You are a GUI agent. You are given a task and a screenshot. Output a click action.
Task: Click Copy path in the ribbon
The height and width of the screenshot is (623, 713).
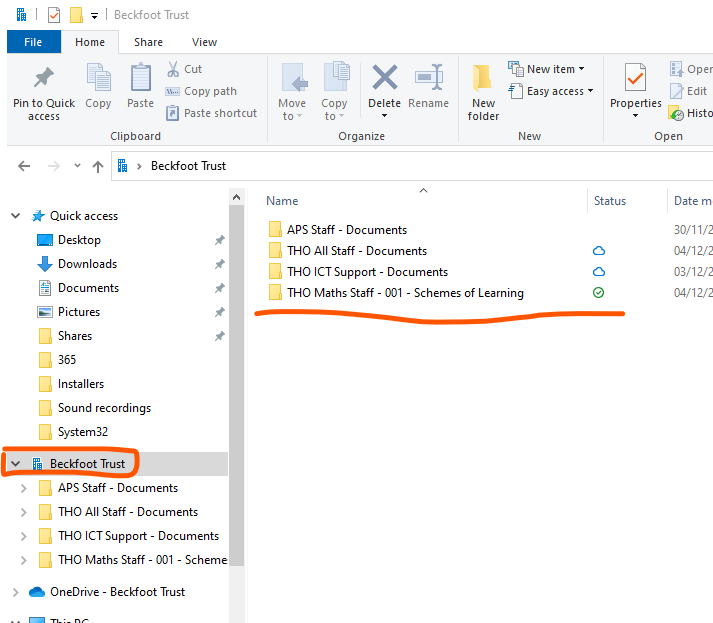coord(201,91)
